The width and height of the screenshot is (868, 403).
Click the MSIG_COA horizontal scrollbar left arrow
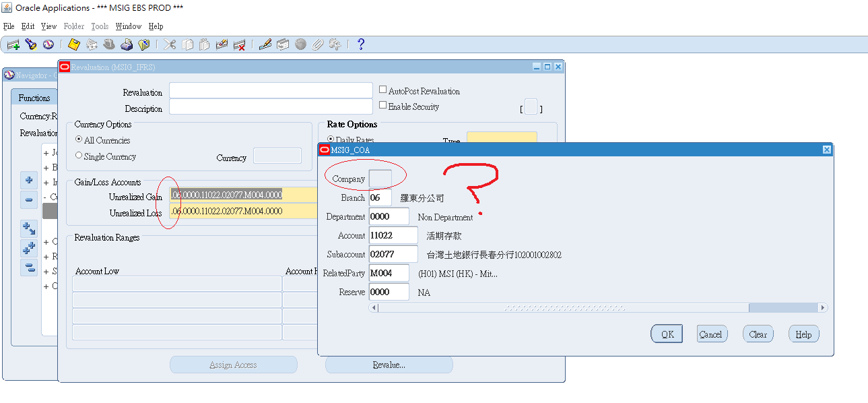(374, 307)
